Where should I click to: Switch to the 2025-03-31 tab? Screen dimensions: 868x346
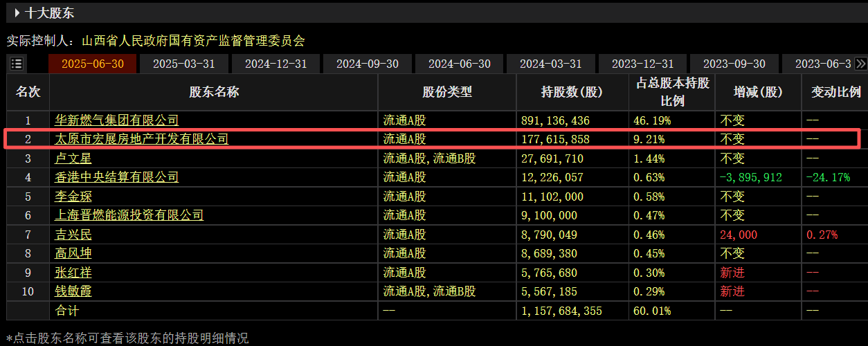pyautogui.click(x=184, y=64)
